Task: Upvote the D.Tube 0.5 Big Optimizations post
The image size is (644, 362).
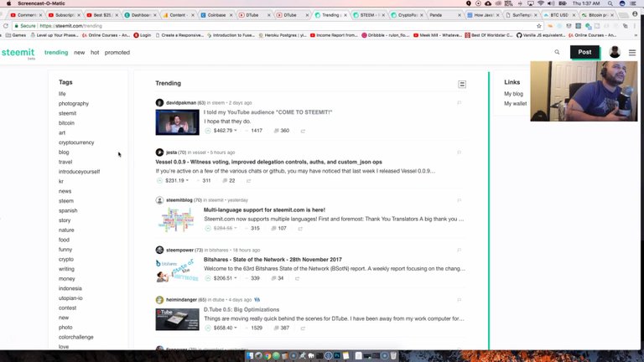Action: pos(208,328)
